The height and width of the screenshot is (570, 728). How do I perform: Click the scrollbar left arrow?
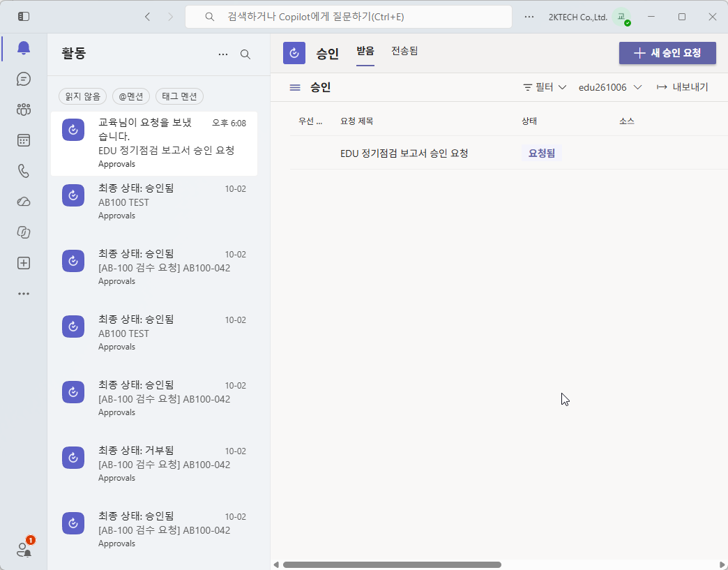tap(276, 565)
